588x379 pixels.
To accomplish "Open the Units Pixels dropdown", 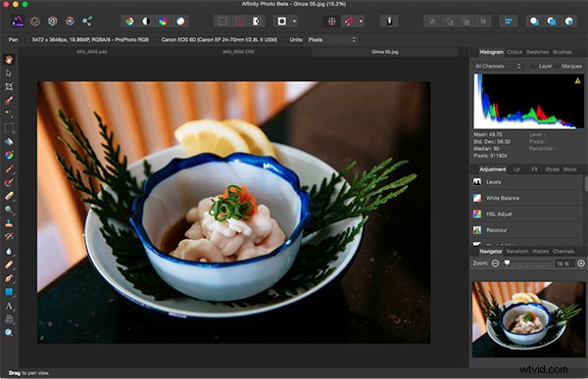I will click(332, 39).
